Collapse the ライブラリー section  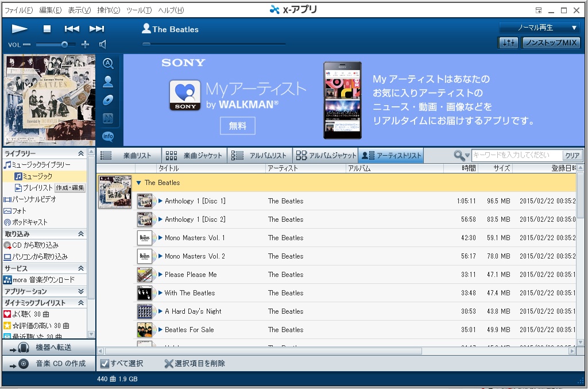[x=80, y=153]
